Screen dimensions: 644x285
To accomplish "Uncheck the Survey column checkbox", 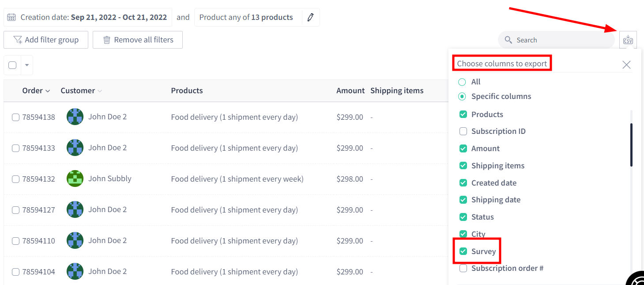I will pyautogui.click(x=463, y=251).
